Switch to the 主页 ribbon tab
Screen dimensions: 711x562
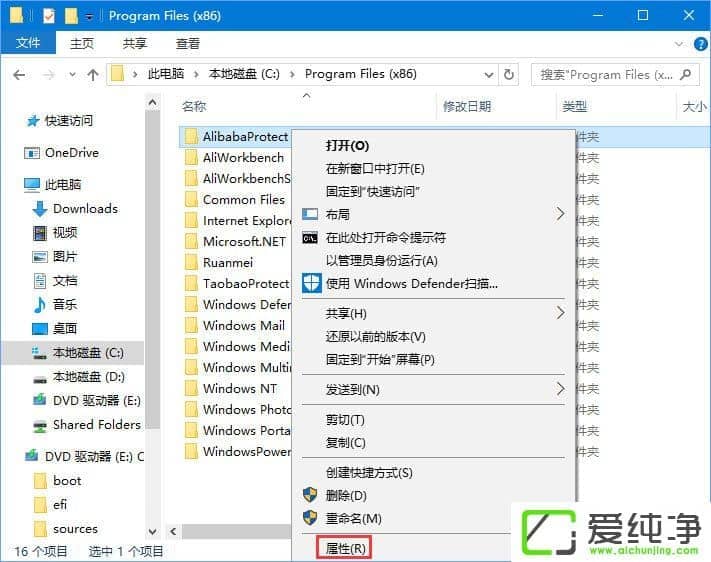click(x=82, y=44)
